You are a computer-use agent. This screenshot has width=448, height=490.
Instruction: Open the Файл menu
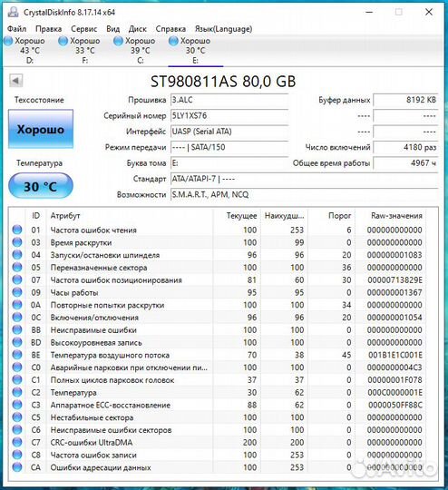coord(17,29)
